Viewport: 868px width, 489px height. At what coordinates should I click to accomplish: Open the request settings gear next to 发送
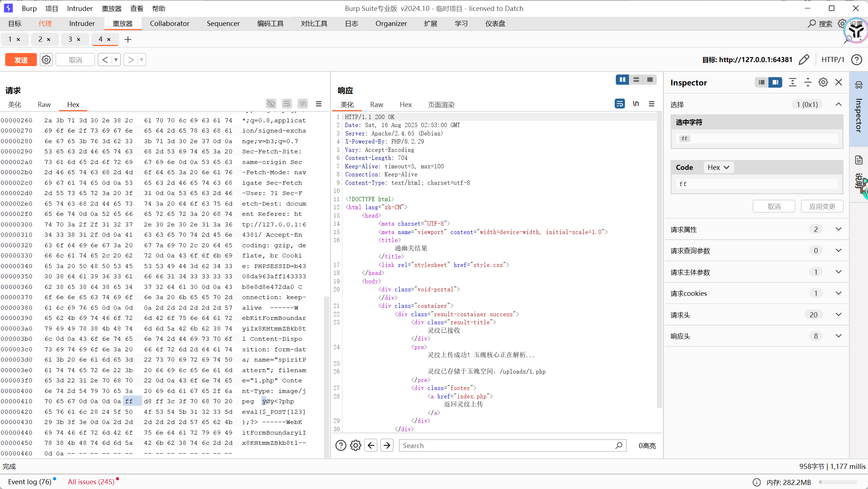point(46,60)
